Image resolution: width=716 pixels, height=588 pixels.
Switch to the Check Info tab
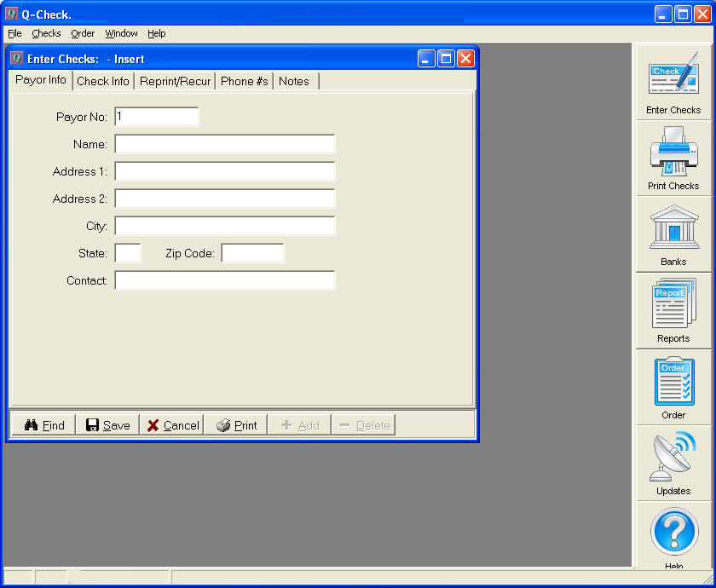tap(103, 81)
